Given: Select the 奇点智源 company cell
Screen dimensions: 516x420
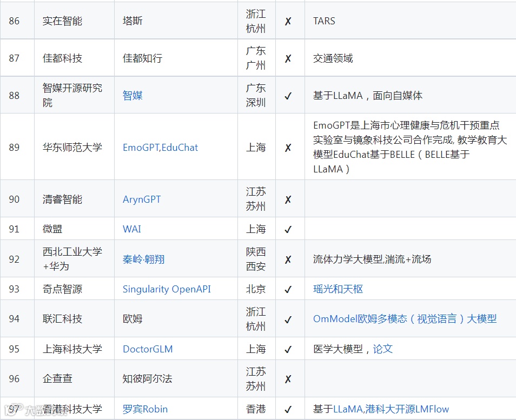Looking at the screenshot, I should coord(75,289).
